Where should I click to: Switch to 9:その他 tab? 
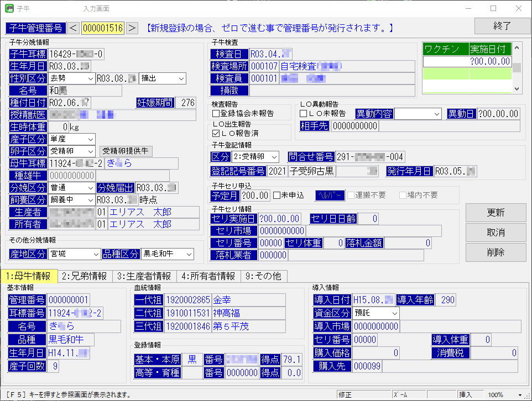click(x=264, y=276)
